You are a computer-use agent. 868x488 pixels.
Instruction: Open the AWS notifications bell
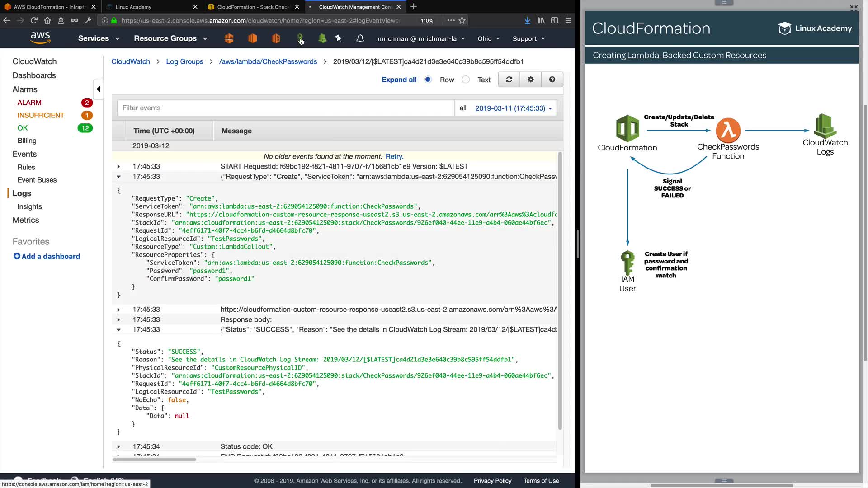[x=360, y=38]
